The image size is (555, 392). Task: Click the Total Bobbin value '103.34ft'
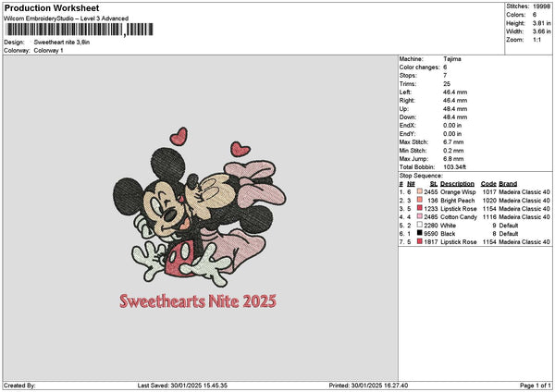454,167
